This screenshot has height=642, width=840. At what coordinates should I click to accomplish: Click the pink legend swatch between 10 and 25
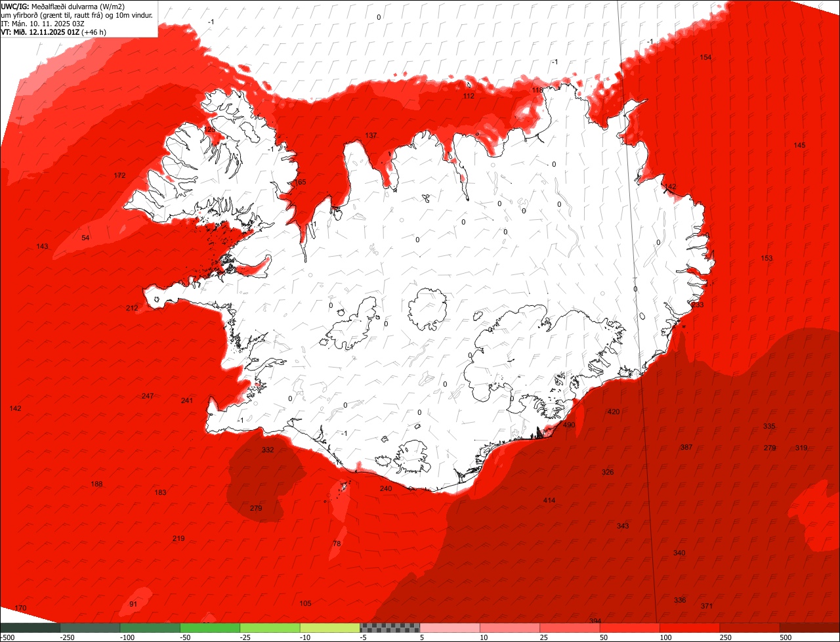coord(511,628)
